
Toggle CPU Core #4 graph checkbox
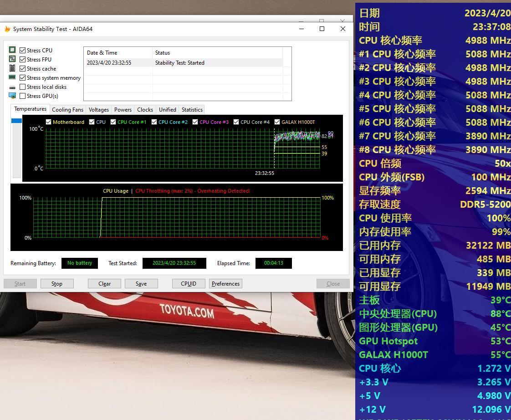236,122
